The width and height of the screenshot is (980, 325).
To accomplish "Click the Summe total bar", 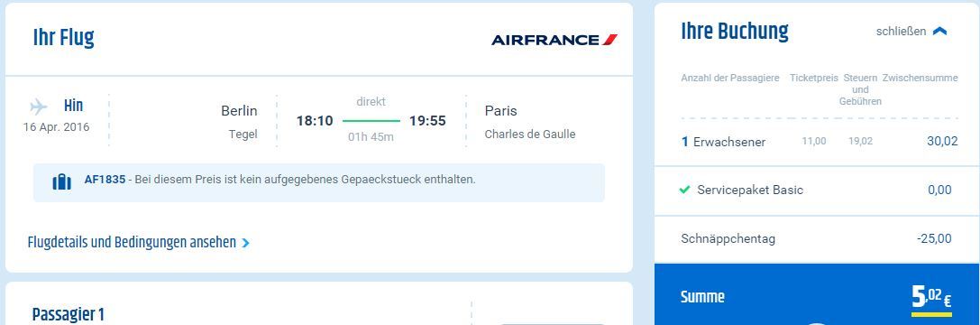I will click(x=817, y=294).
